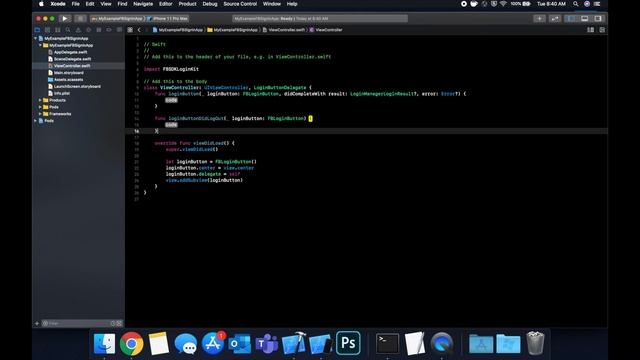Open the Trash in the Dock
The image size is (640, 360).
tap(535, 343)
